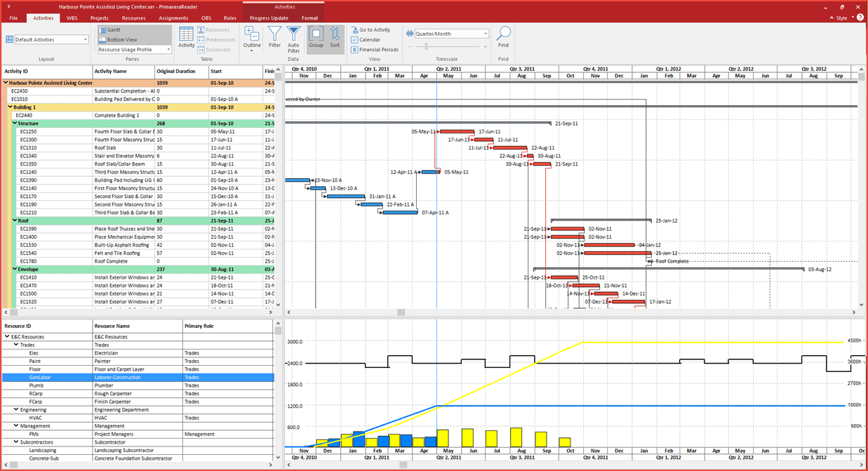Click the timescale icon beside Quarter/Month
Viewport: 868px width, 471px height.
click(410, 34)
